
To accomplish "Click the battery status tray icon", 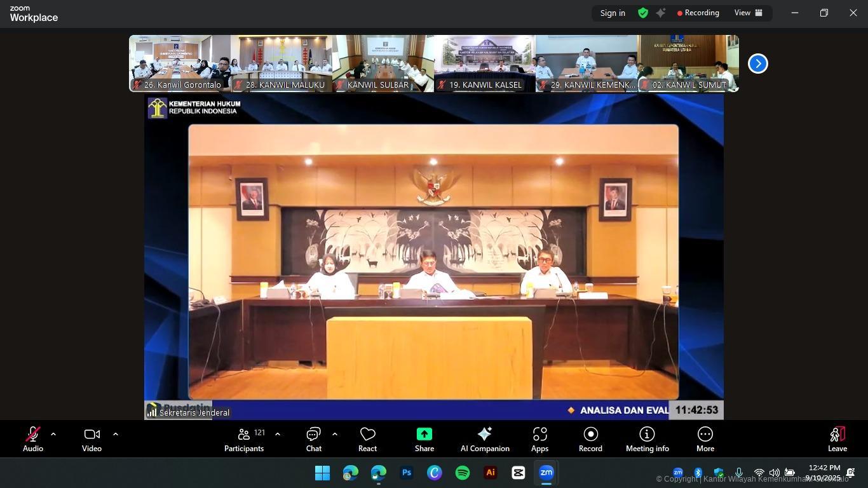I will click(790, 473).
